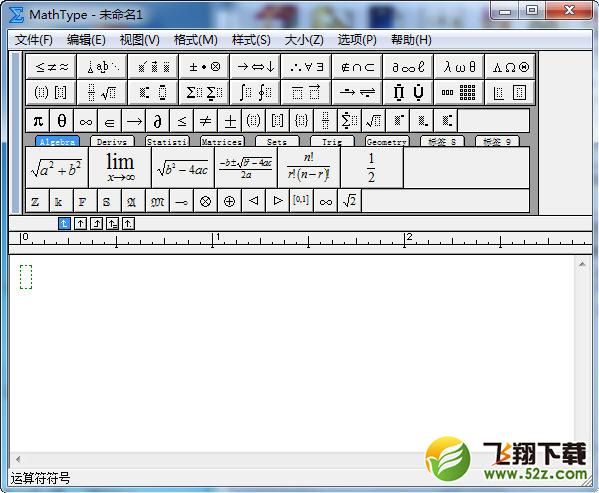Insert the plus-minus ± symbol from the small bar
The height and width of the screenshot is (493, 599).
pyautogui.click(x=230, y=121)
